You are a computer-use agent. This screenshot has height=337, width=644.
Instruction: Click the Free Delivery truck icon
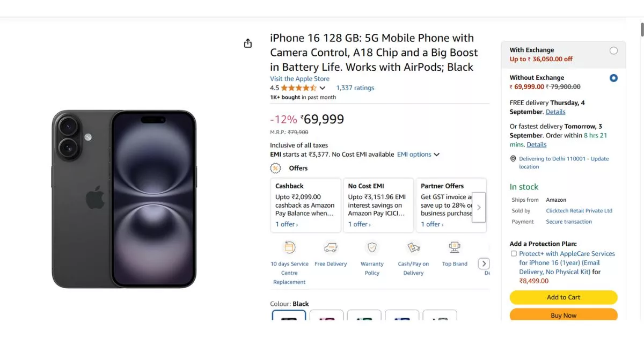pyautogui.click(x=331, y=247)
